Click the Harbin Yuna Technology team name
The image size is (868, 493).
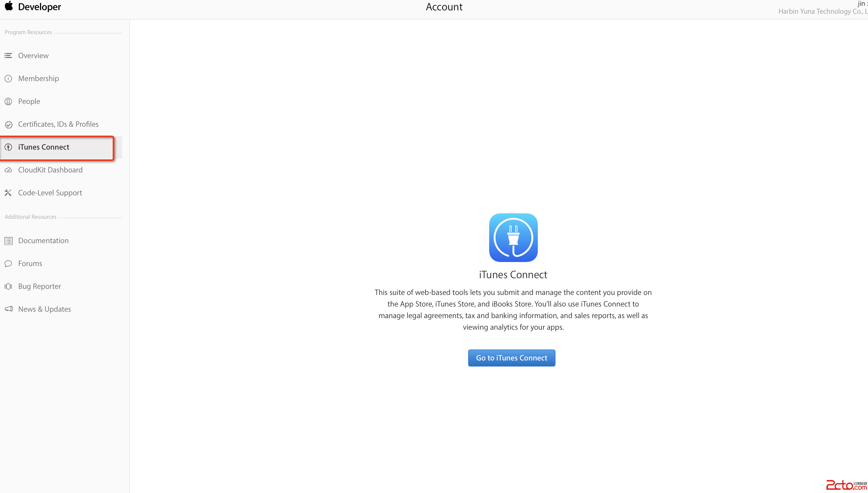coord(822,12)
